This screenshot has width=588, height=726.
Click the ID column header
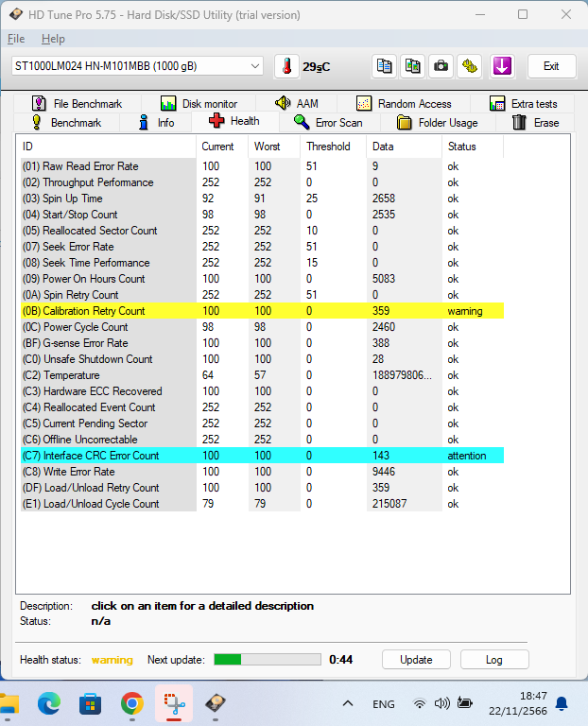108,147
